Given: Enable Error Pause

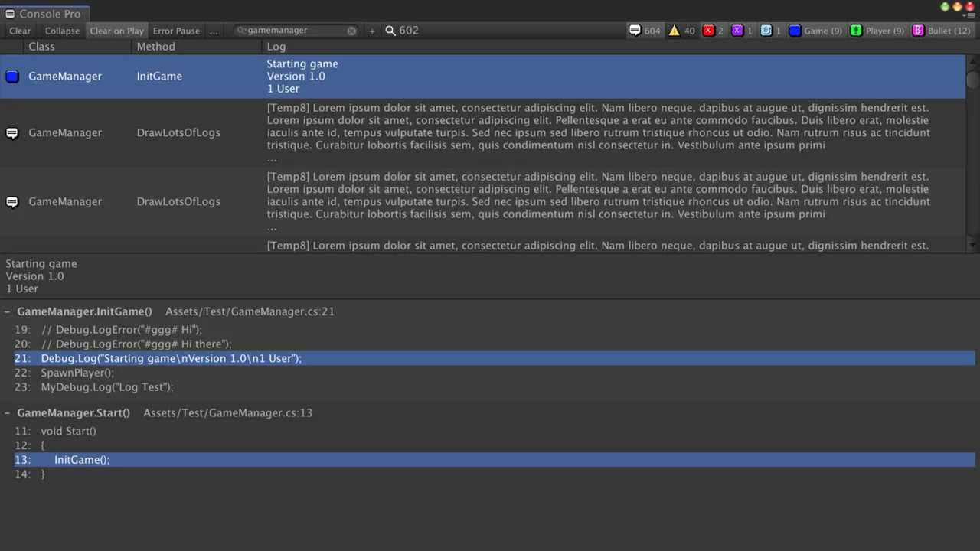Looking at the screenshot, I should coord(176,31).
